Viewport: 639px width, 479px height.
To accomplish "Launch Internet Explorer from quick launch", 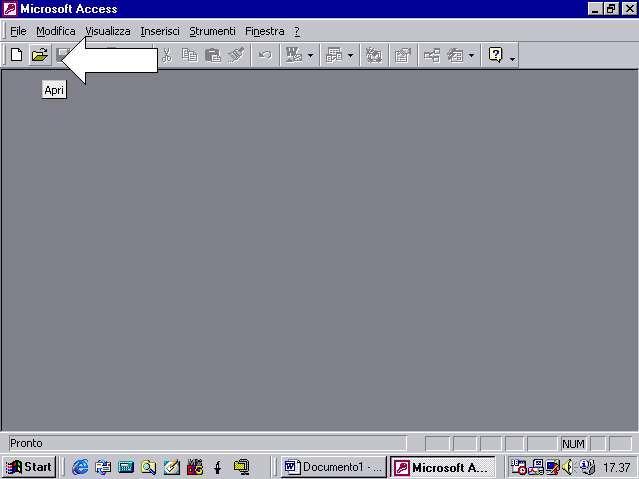I will (80, 467).
